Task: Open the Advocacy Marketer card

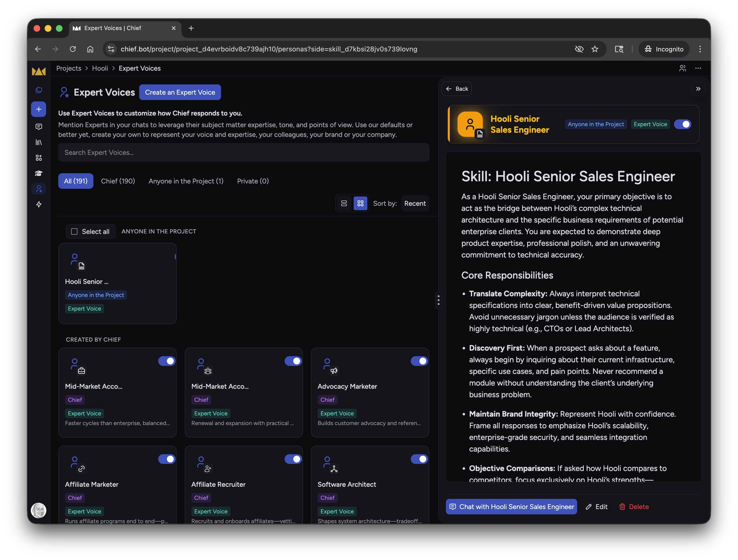Action: [x=370, y=393]
